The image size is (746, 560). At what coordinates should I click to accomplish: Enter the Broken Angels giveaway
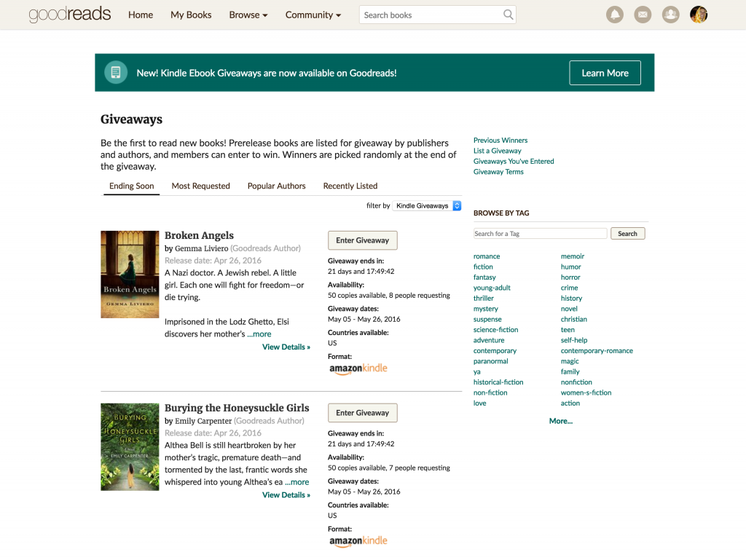coord(362,240)
